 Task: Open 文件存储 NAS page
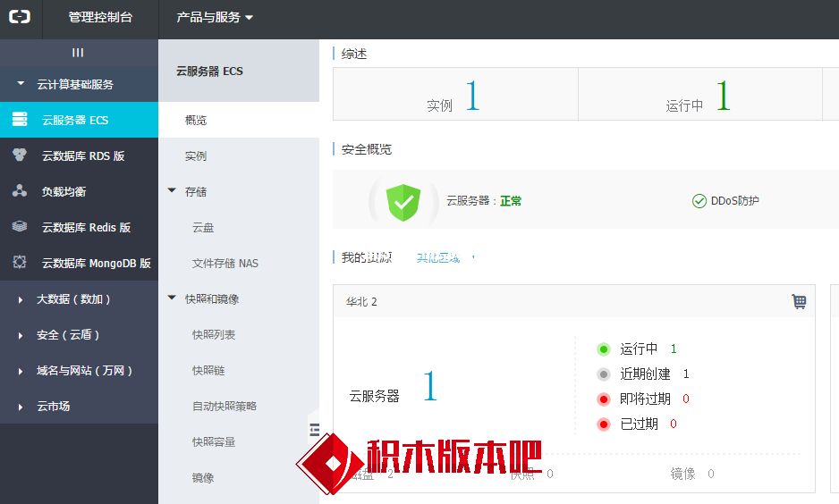click(225, 263)
